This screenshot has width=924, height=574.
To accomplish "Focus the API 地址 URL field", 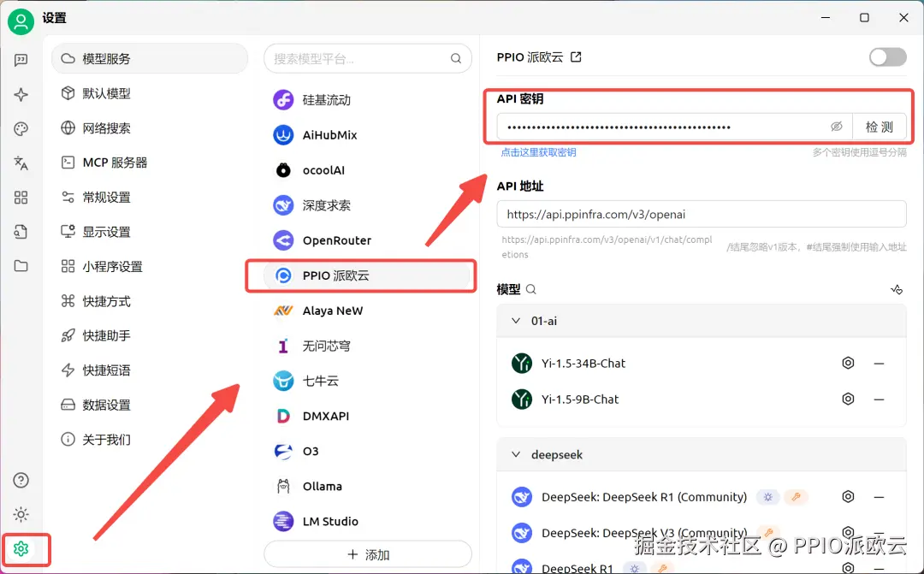I will 702,214.
